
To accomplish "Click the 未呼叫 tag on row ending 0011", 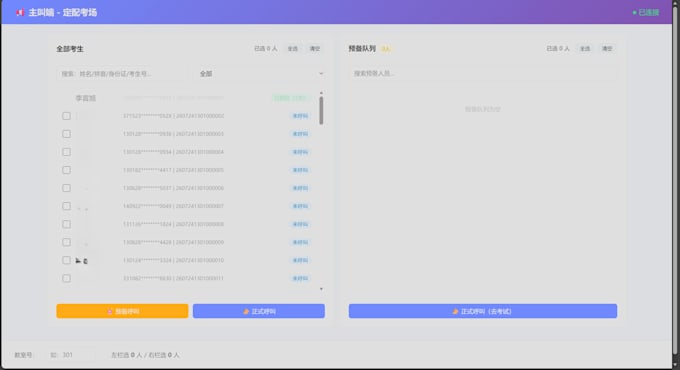I will pos(300,278).
